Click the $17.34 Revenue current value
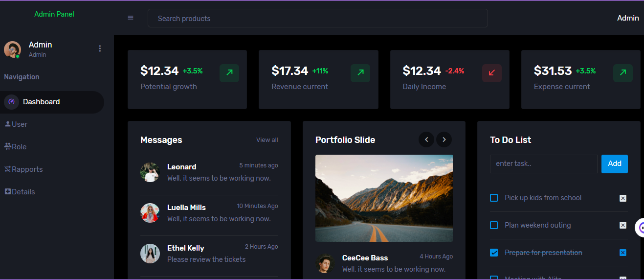The height and width of the screenshot is (280, 644). 290,71
